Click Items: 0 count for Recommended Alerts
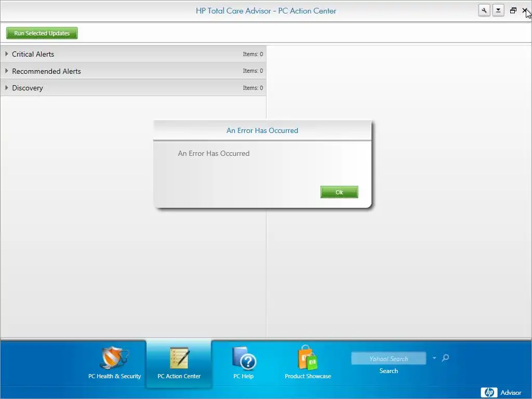The width and height of the screenshot is (532, 399). tap(253, 71)
